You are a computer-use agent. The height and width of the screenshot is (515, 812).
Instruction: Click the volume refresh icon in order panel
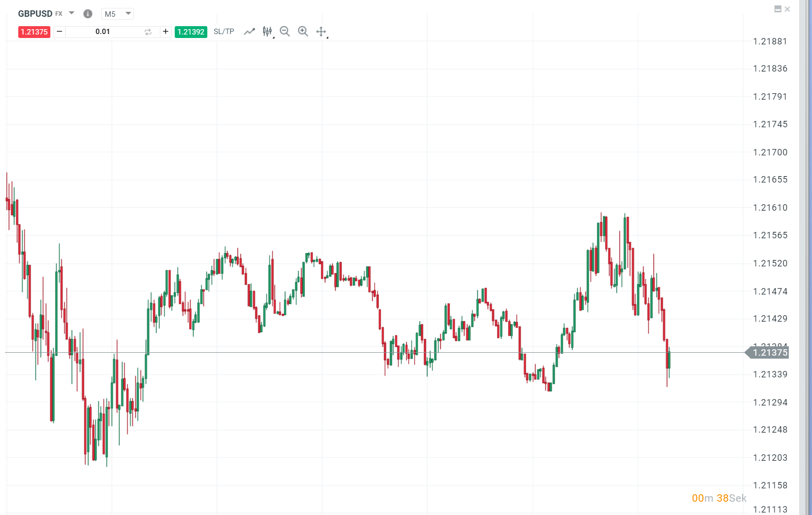[148, 31]
